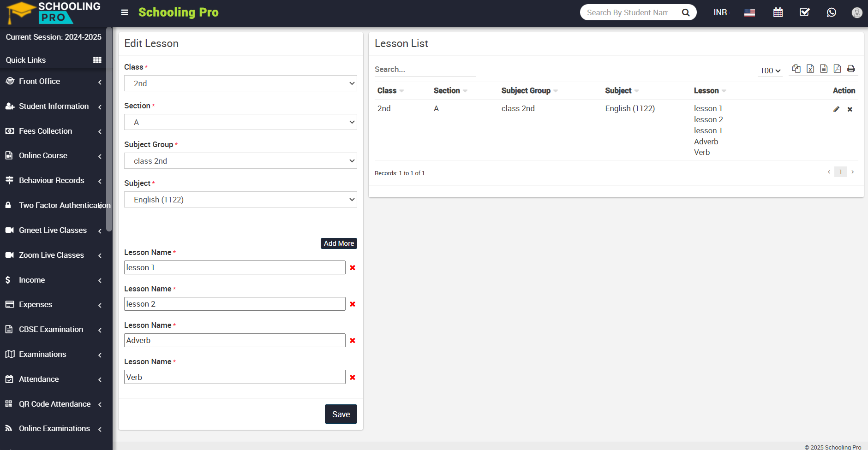868x450 pixels.
Task: Click the Add More button
Action: (x=339, y=243)
